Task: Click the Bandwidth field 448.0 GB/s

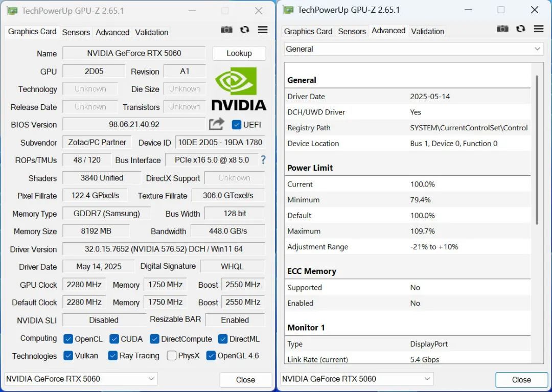Action: point(228,231)
